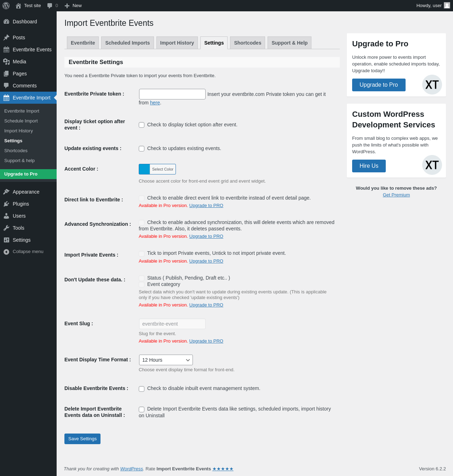Click the Plugins plug icon
The height and width of the screenshot is (476, 453).
(x=6, y=204)
